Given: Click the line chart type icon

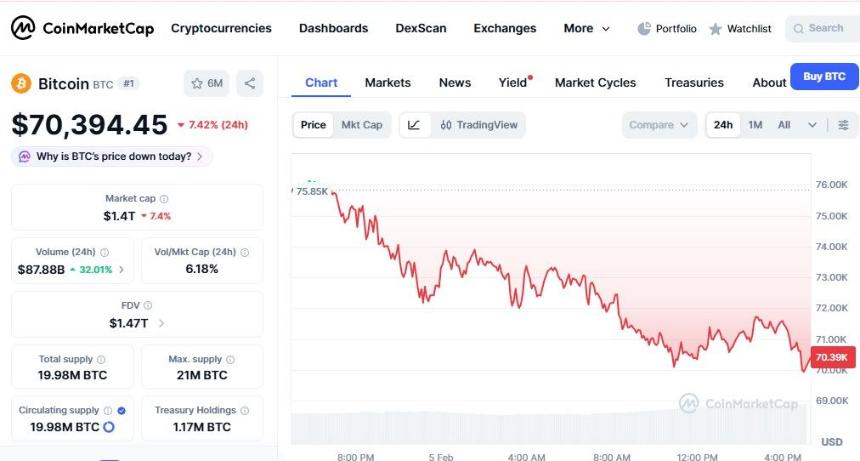Looking at the screenshot, I should tap(414, 125).
